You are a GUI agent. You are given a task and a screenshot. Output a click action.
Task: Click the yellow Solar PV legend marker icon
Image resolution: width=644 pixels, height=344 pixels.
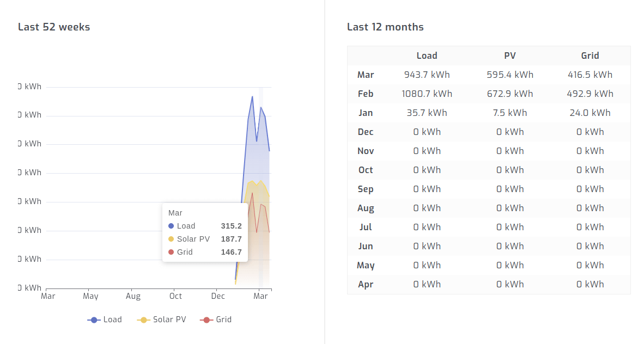[x=143, y=320]
